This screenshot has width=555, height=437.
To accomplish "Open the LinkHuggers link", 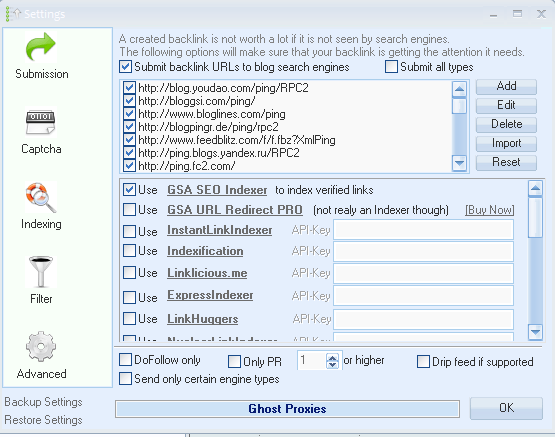I will (x=202, y=319).
